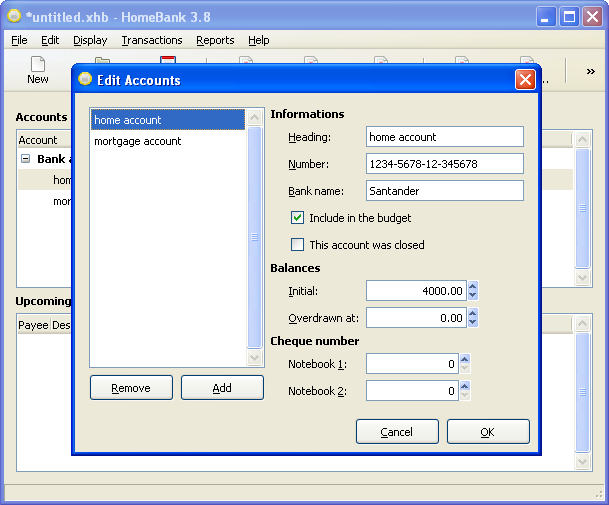Image resolution: width=609 pixels, height=505 pixels.
Task: Click the Bank name field
Action: tap(445, 191)
